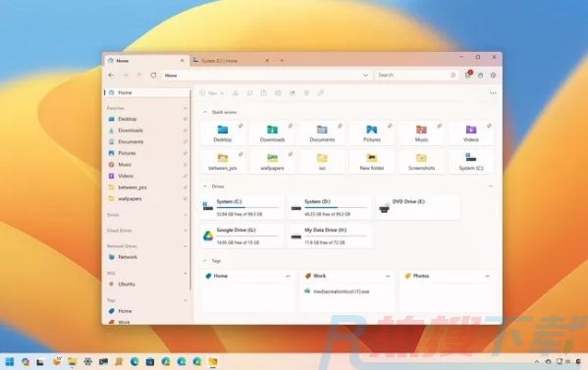The image size is (588, 370).
Task: Open the toolbar three-dots overflow menu
Action: click(493, 93)
